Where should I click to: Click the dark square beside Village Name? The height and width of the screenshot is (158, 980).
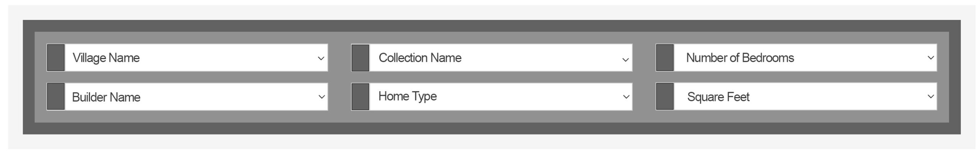tap(56, 58)
